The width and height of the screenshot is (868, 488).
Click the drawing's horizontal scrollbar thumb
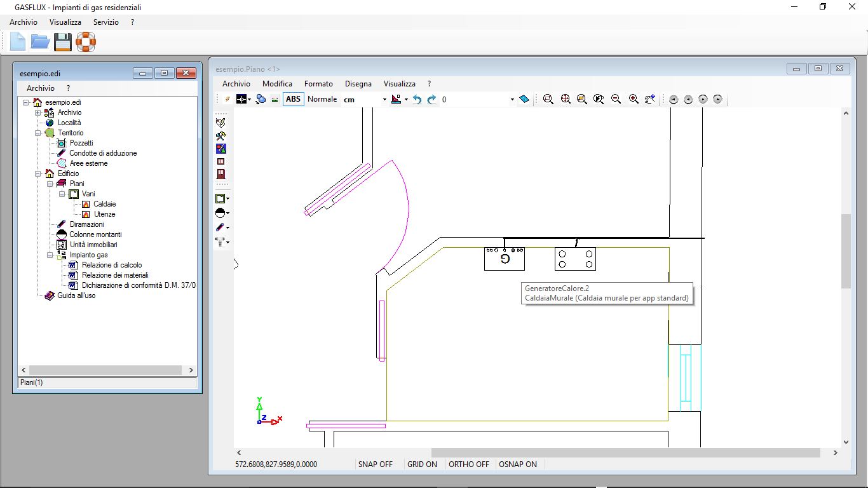[625, 453]
